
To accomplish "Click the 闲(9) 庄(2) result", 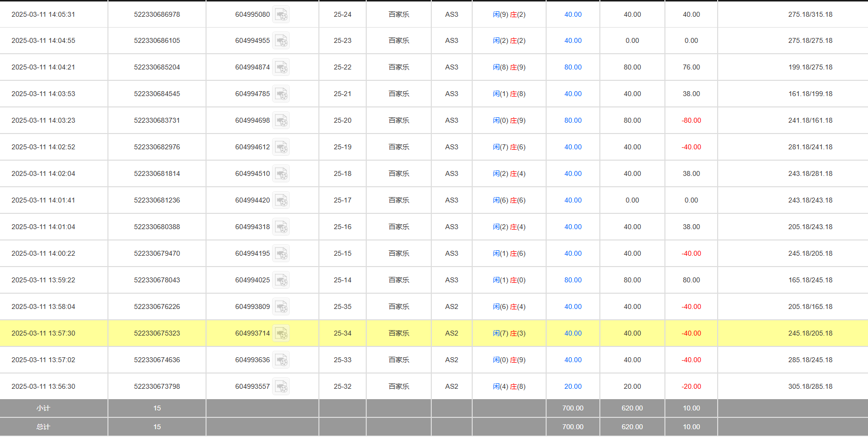I will pos(509,15).
